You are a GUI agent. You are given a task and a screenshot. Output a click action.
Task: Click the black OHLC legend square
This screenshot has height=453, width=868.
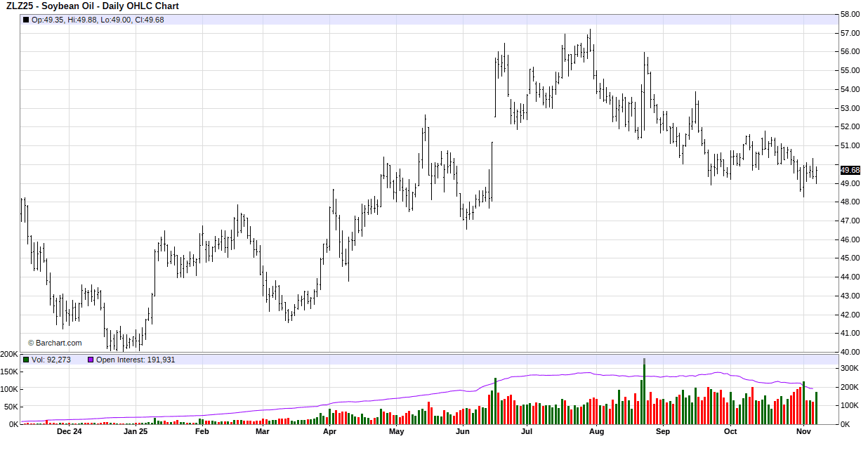click(x=26, y=20)
